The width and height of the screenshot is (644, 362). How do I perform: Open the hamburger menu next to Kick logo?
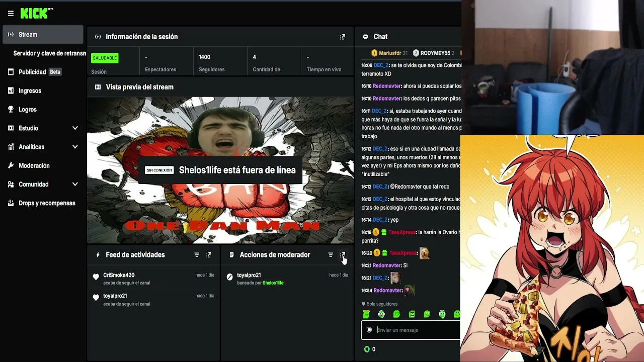pos(11,14)
